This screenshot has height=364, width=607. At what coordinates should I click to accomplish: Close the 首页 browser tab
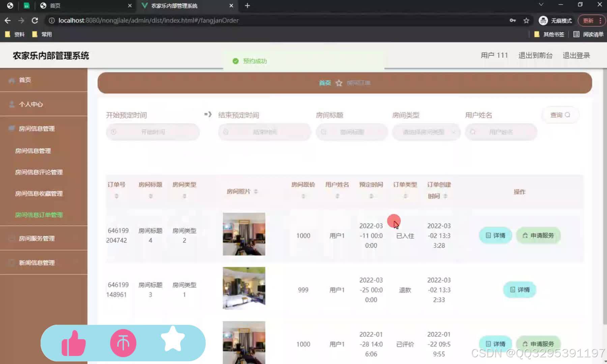click(130, 6)
